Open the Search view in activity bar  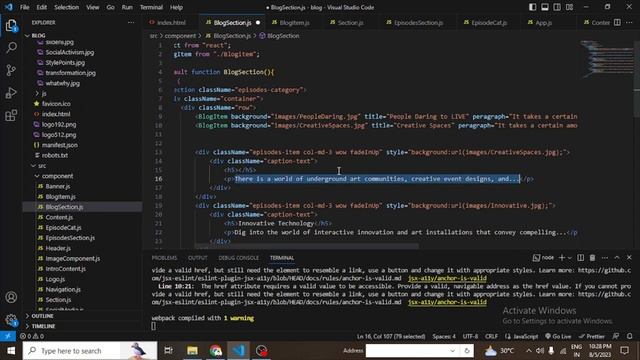tap(11, 48)
